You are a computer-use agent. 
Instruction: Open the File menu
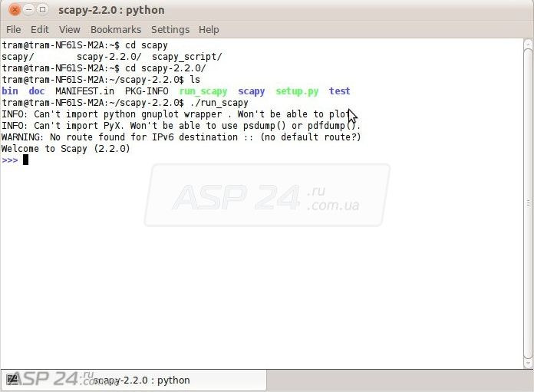13,30
